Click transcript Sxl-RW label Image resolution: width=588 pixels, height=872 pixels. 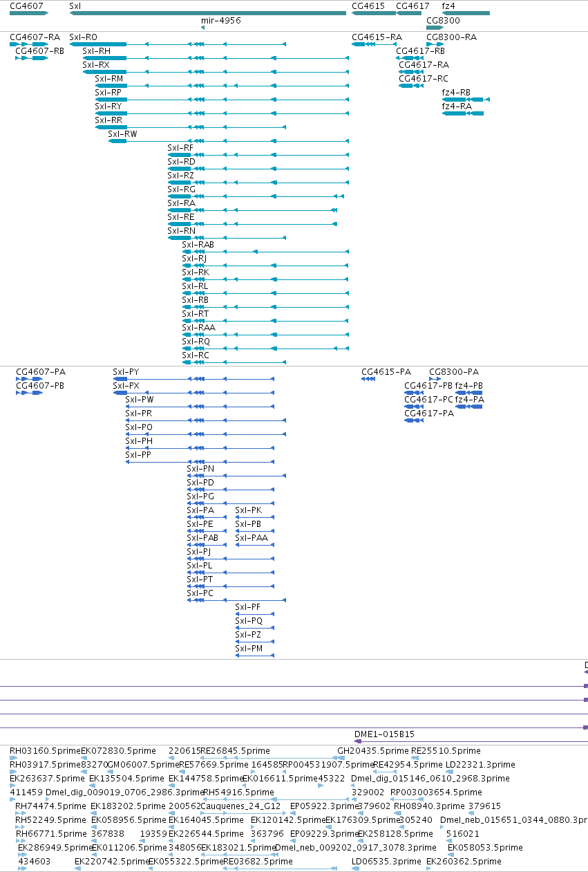pos(122,134)
